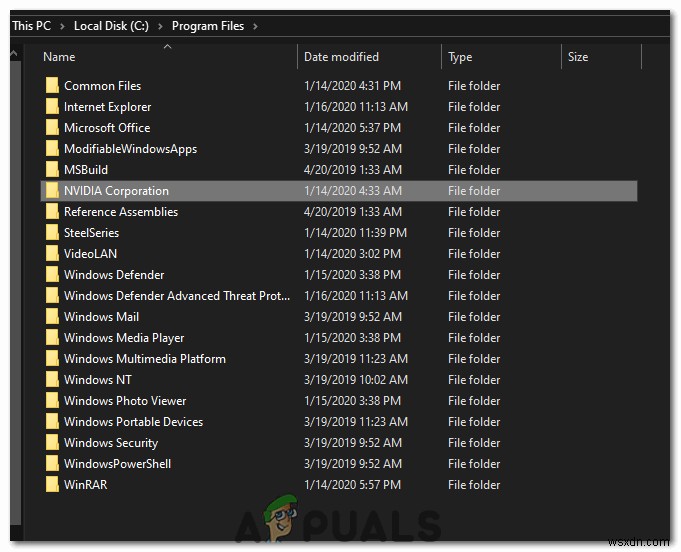This screenshot has width=681, height=552.
Task: Click the VideoLAN folder icon
Action: [52, 254]
